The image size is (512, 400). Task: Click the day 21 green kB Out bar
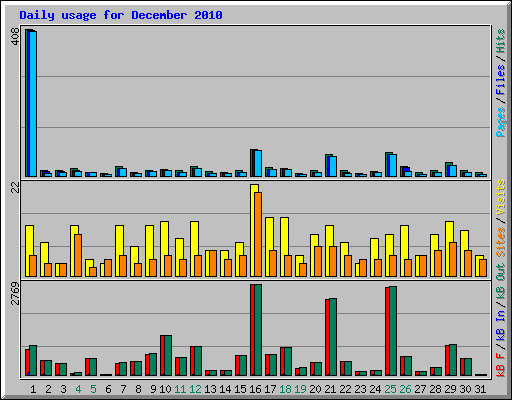333,337
